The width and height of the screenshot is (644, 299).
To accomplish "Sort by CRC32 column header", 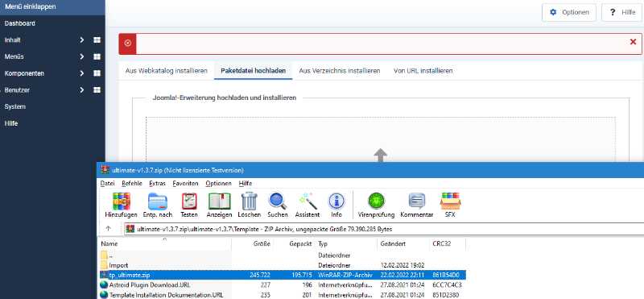I will 448,243.
